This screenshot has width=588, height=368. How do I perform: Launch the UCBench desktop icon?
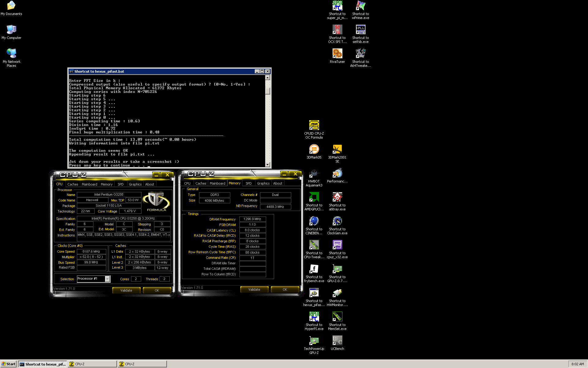point(337,343)
